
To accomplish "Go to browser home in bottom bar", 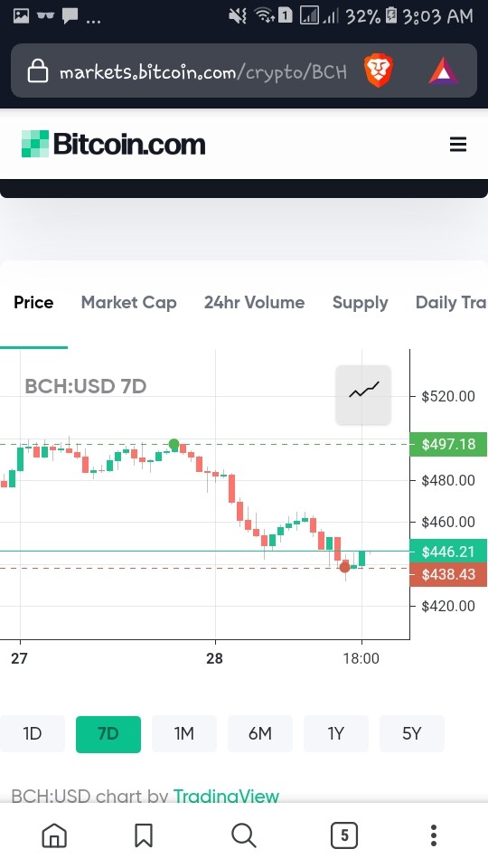I will click(54, 835).
